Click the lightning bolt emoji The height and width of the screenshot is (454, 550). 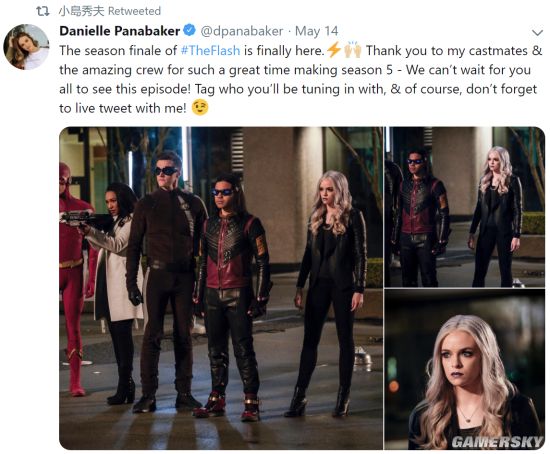click(334, 50)
